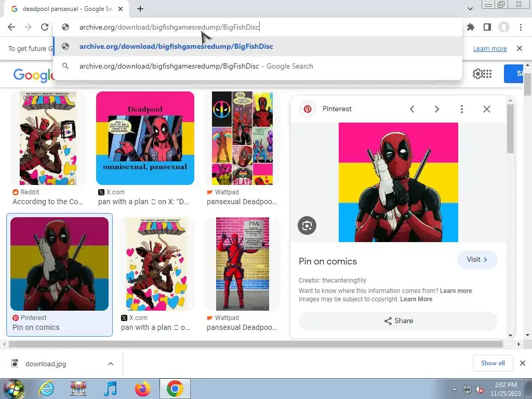Image resolution: width=532 pixels, height=399 pixels.
Task: Select the archive.org URL suggestion
Action: point(258,46)
